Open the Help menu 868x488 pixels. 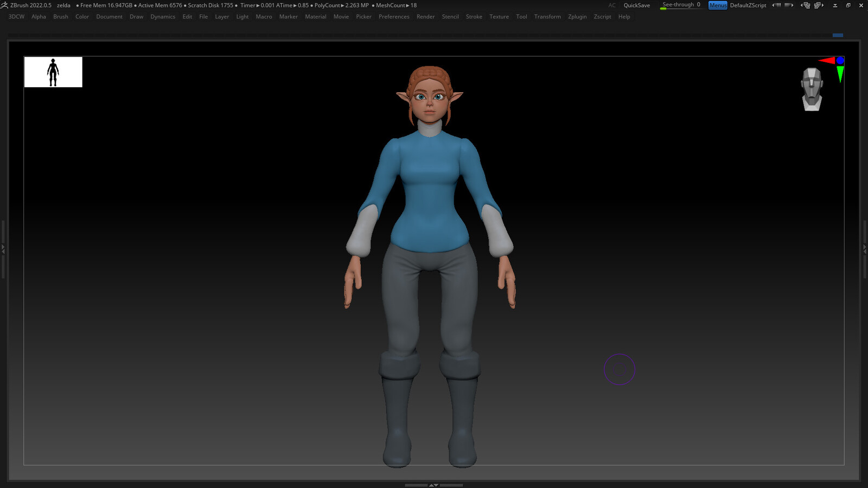pos(624,17)
